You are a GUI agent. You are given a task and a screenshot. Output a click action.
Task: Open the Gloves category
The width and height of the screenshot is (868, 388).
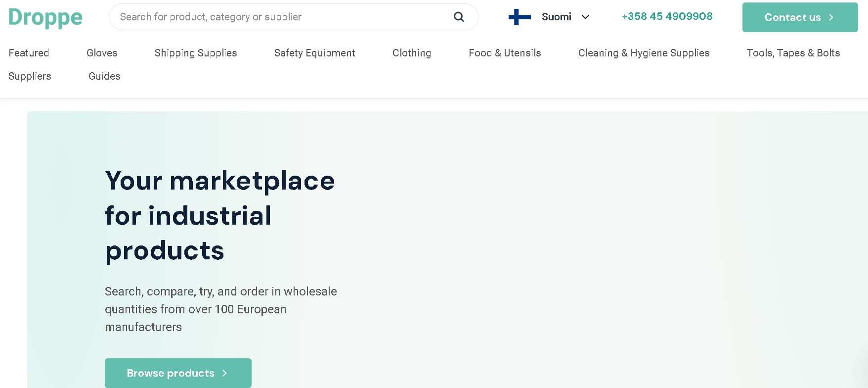[x=102, y=53]
